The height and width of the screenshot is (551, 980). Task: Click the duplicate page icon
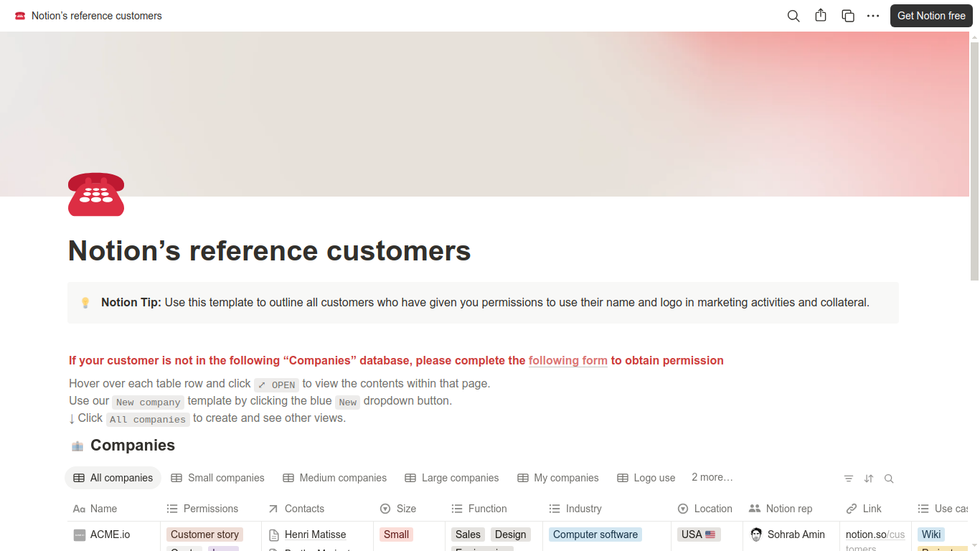848,16
